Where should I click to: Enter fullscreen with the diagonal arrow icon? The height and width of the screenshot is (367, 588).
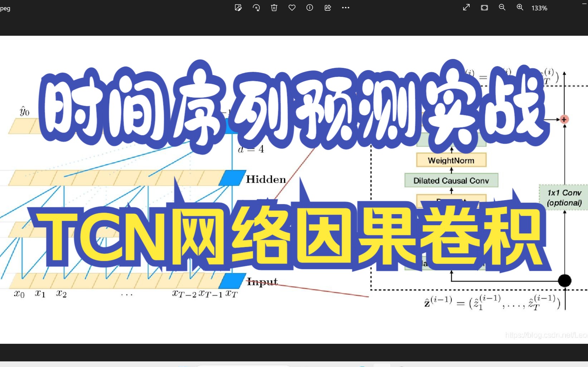pyautogui.click(x=466, y=8)
